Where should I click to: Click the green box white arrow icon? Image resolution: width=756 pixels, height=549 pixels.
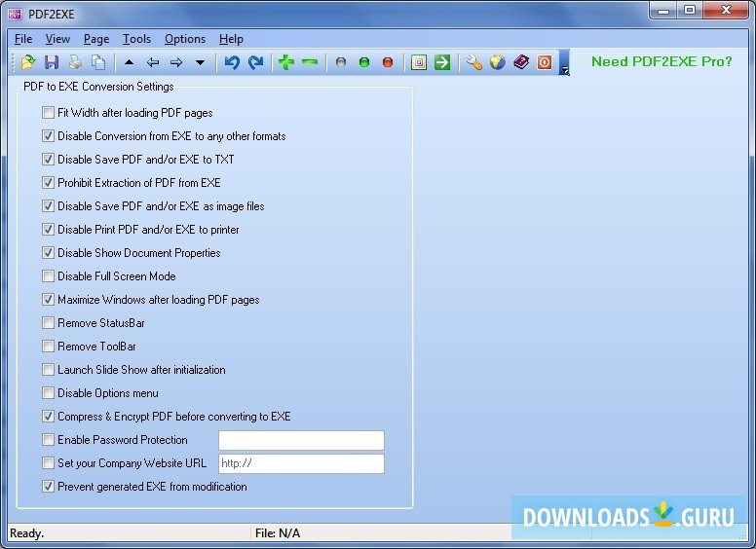[442, 62]
